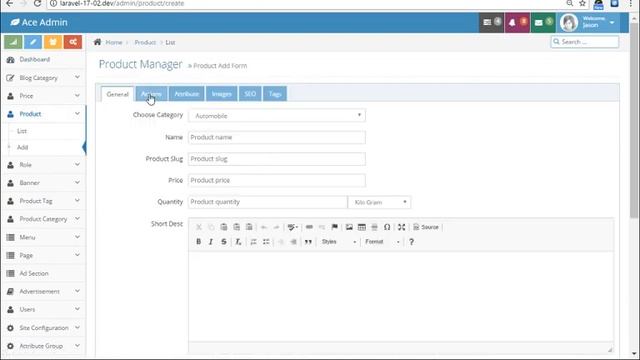Click Paste from Word icon
This screenshot has height=360, width=640.
(249, 227)
